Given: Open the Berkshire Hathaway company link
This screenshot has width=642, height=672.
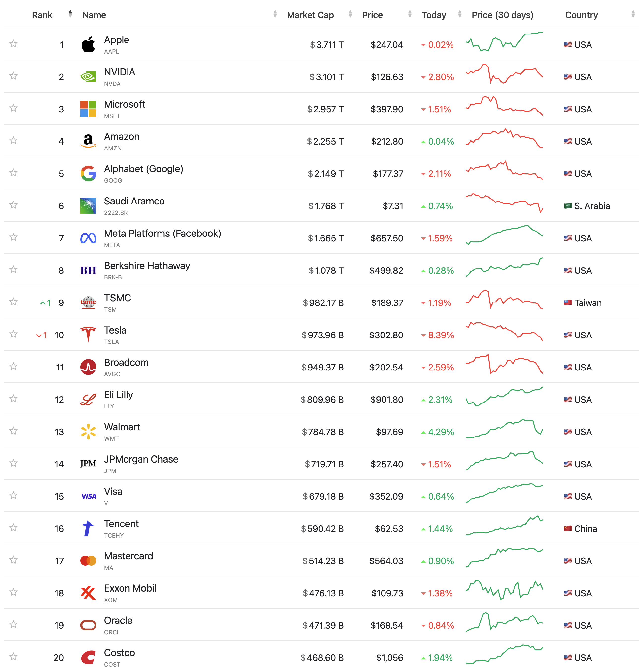Looking at the screenshot, I should [147, 266].
